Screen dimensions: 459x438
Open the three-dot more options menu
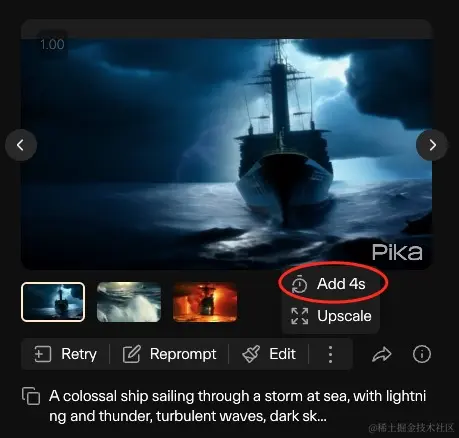pyautogui.click(x=330, y=354)
